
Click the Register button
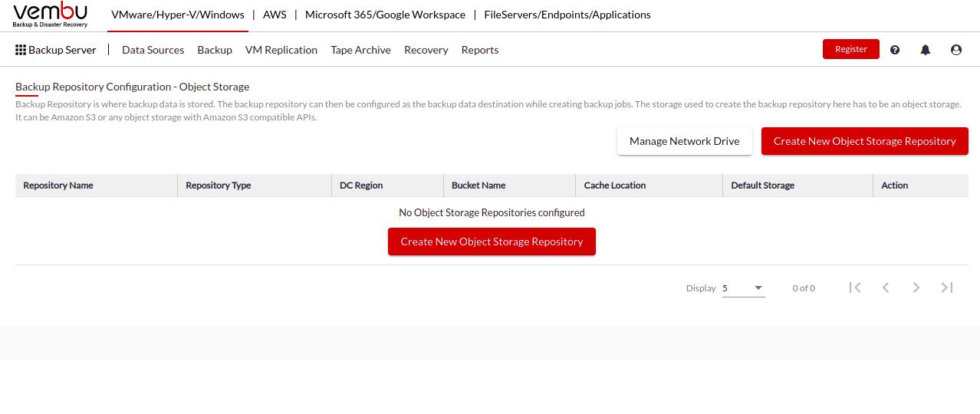[x=851, y=49]
